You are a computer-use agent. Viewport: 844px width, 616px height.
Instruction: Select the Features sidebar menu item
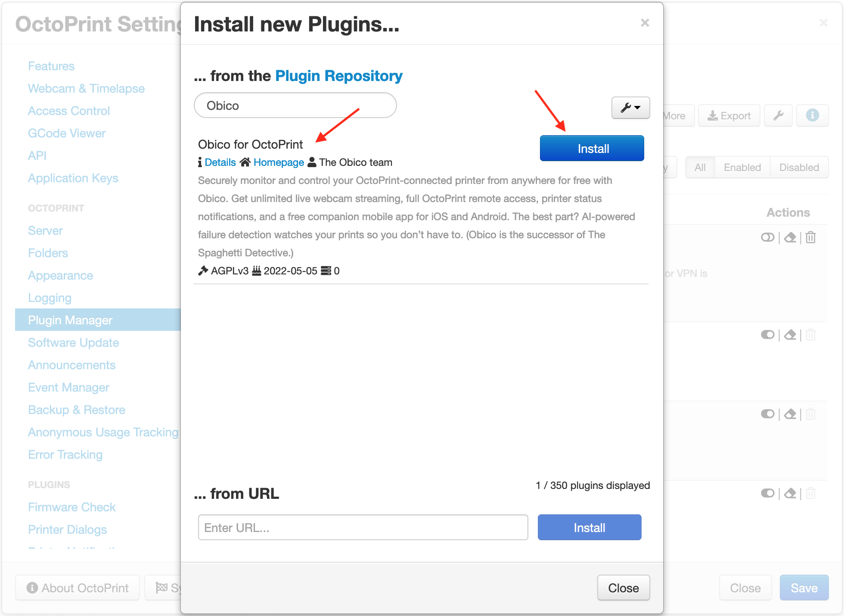point(51,66)
